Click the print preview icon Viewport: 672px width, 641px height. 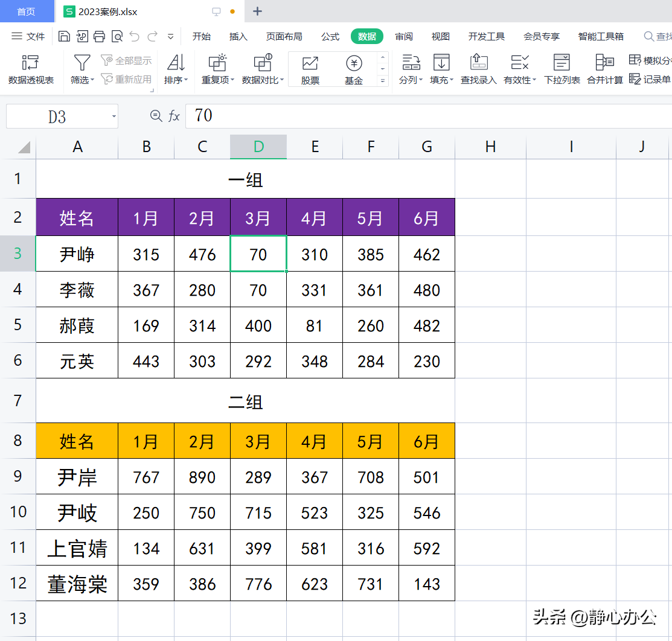[117, 36]
